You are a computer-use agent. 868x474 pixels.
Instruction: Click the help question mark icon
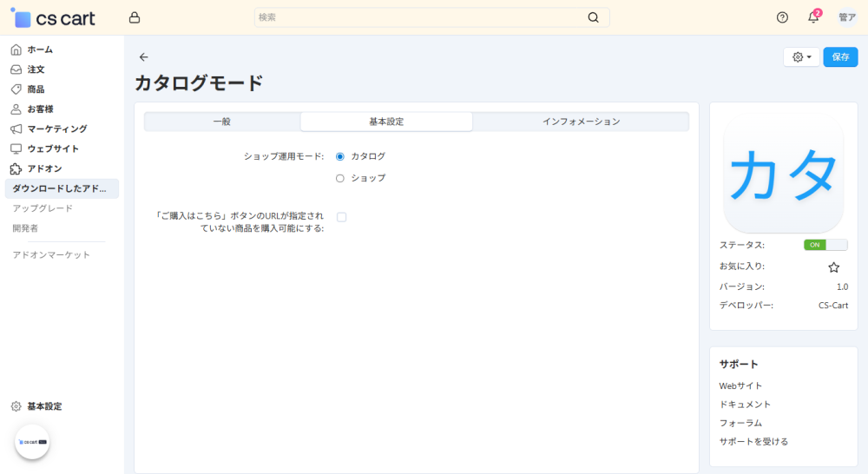[x=782, y=17]
